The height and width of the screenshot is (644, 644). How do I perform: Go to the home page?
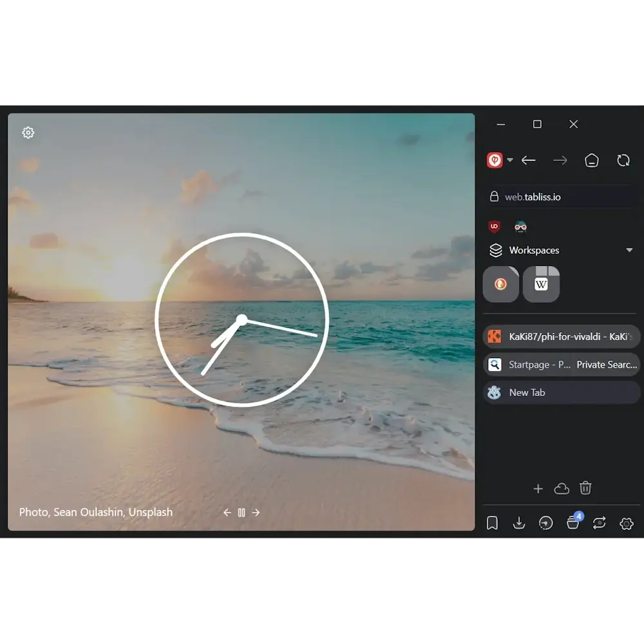[591, 160]
